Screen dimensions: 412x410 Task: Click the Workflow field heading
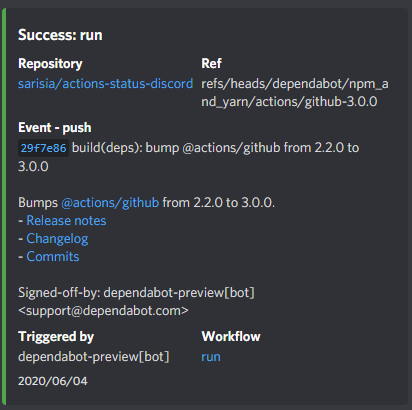tap(231, 336)
